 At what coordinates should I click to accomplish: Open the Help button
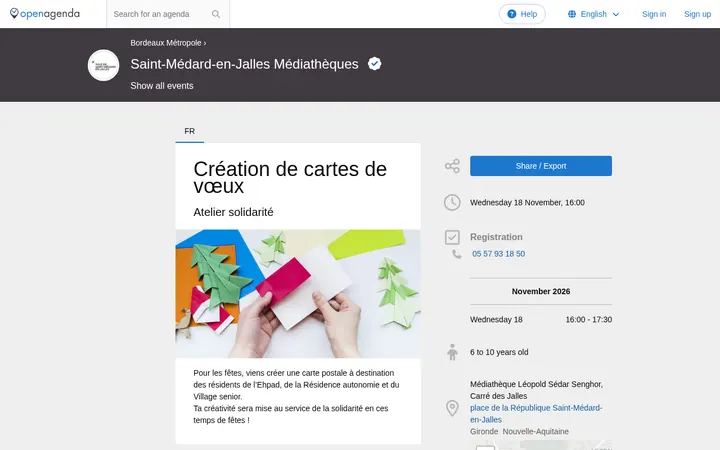(522, 14)
